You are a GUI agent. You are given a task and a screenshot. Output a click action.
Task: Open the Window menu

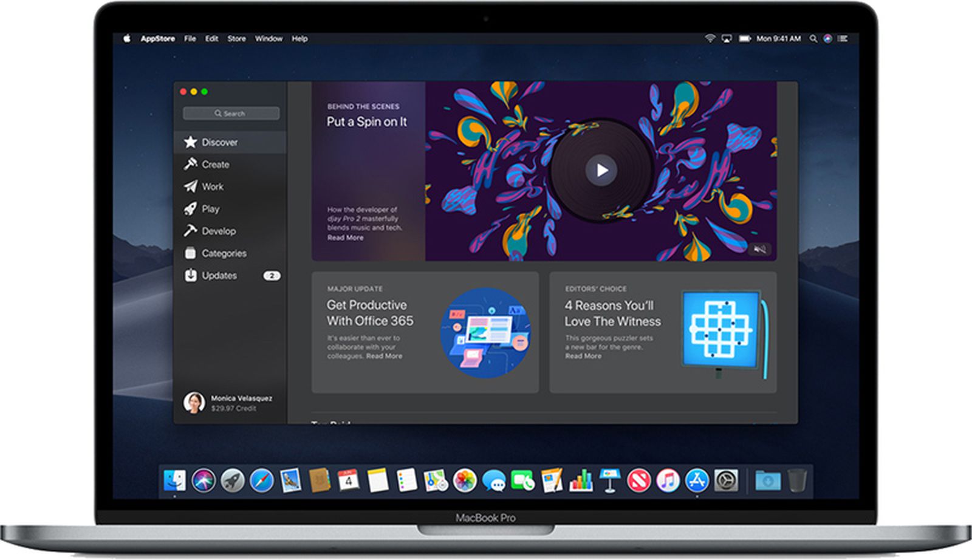click(x=269, y=38)
